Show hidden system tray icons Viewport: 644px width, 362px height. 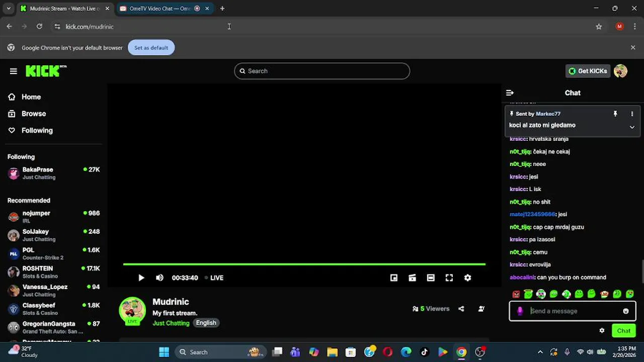click(540, 352)
